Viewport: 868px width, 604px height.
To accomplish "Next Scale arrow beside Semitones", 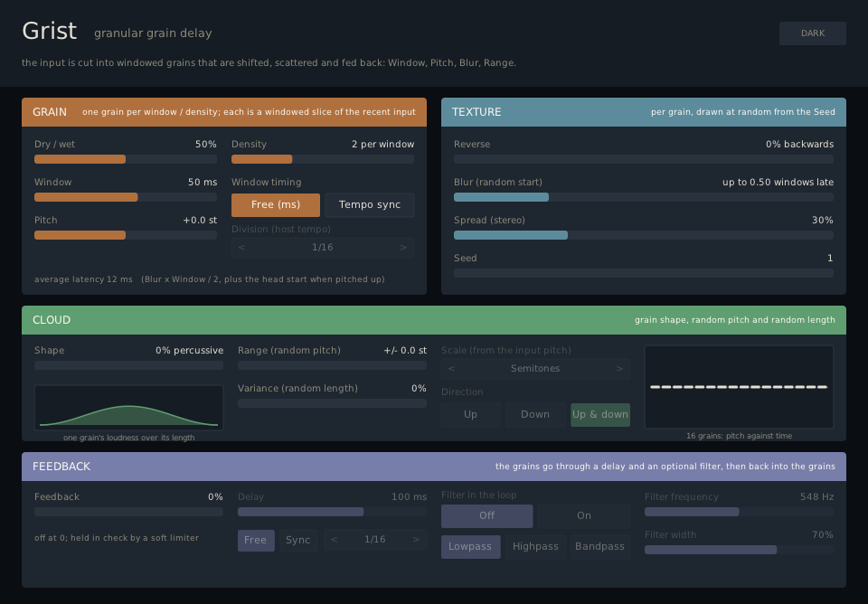I will point(619,369).
